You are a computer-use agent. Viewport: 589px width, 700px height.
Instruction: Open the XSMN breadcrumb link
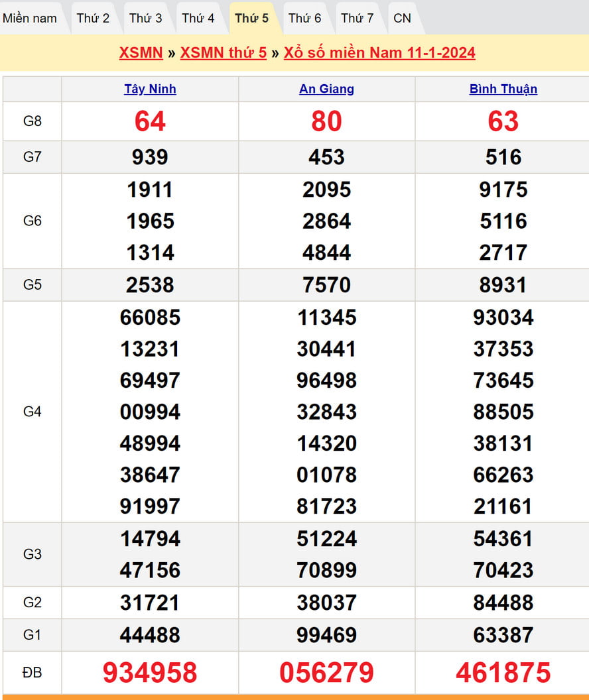click(x=141, y=53)
